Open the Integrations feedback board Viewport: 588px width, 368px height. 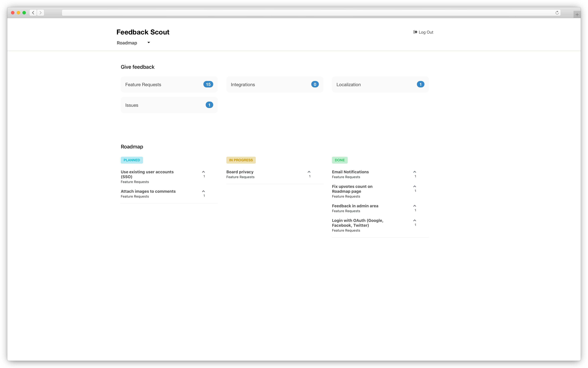(274, 84)
